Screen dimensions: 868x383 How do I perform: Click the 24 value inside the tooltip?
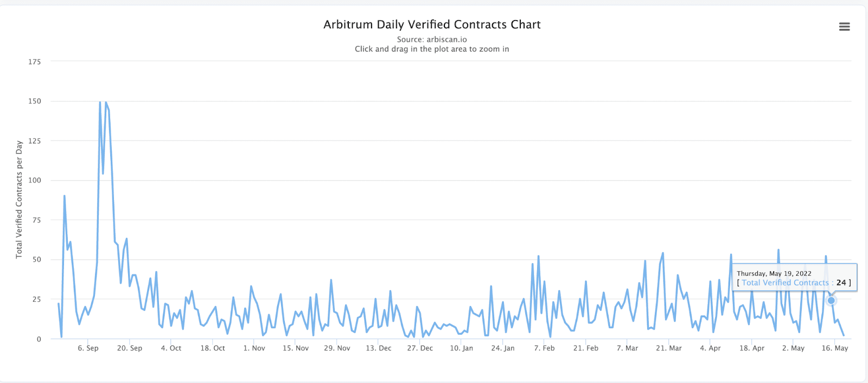(x=842, y=283)
